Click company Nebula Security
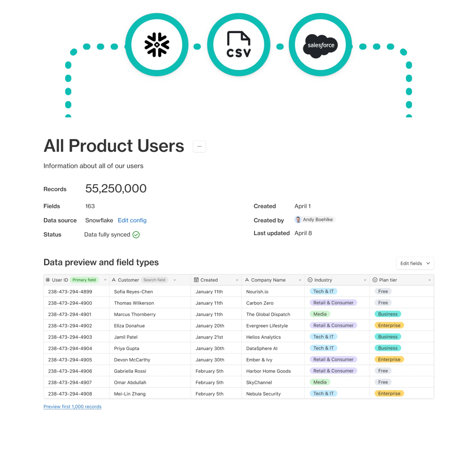The image size is (476, 455). [263, 394]
